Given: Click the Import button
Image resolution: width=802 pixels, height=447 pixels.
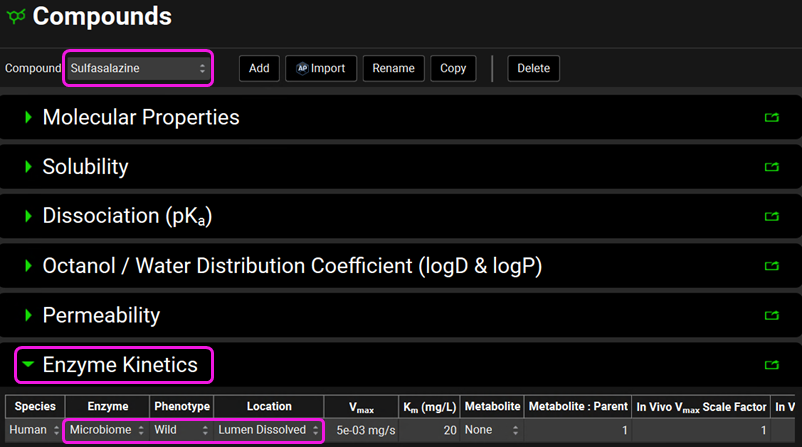Looking at the screenshot, I should click(x=320, y=69).
